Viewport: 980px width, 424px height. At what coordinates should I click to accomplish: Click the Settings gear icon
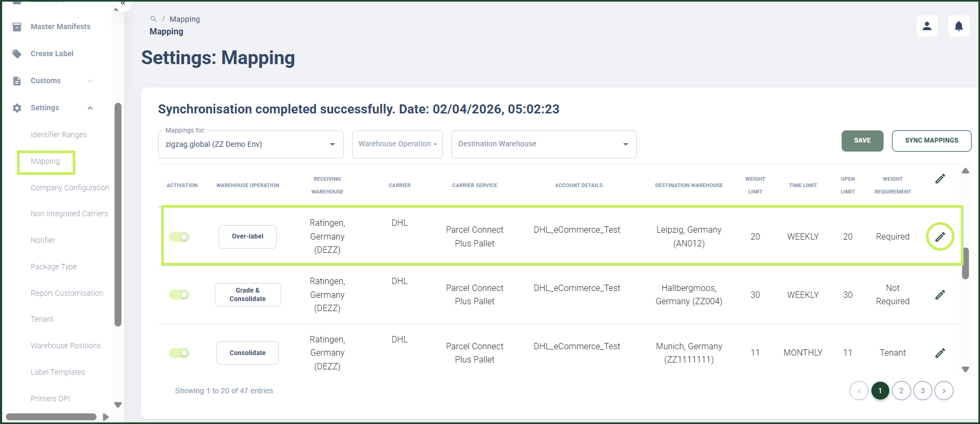[17, 108]
